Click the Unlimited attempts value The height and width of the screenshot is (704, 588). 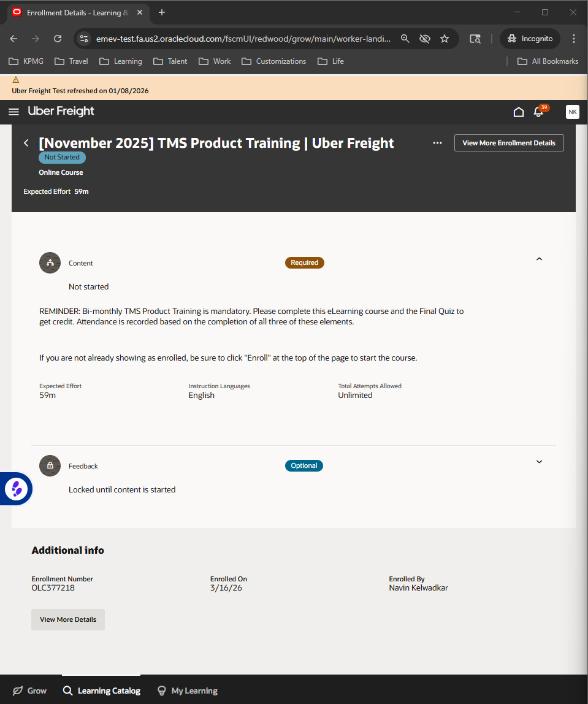(x=355, y=395)
